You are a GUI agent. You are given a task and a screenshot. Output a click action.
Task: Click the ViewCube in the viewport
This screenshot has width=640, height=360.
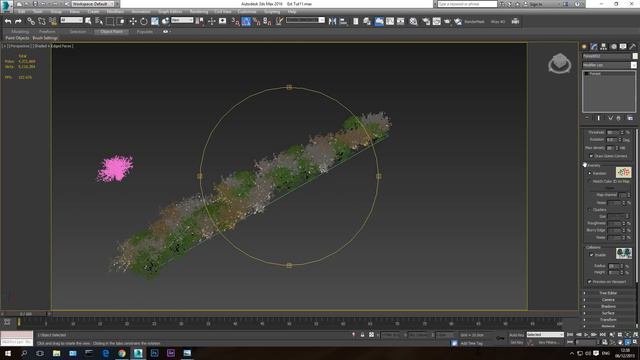559,63
